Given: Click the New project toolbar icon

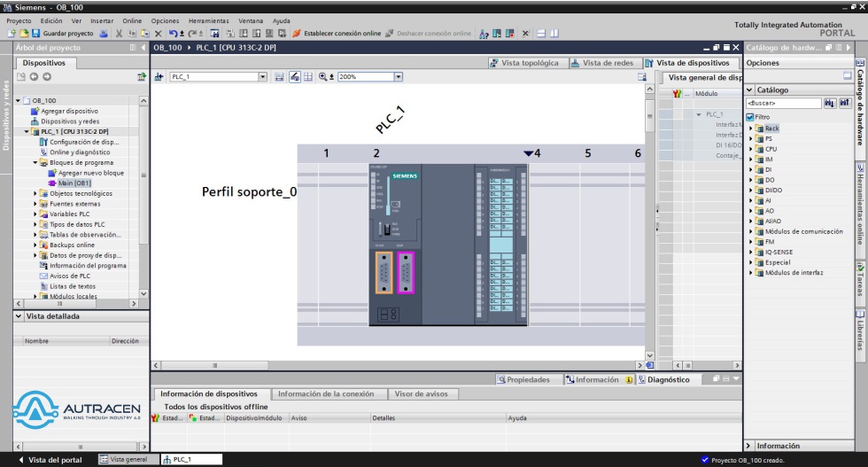Looking at the screenshot, I should pos(12,34).
